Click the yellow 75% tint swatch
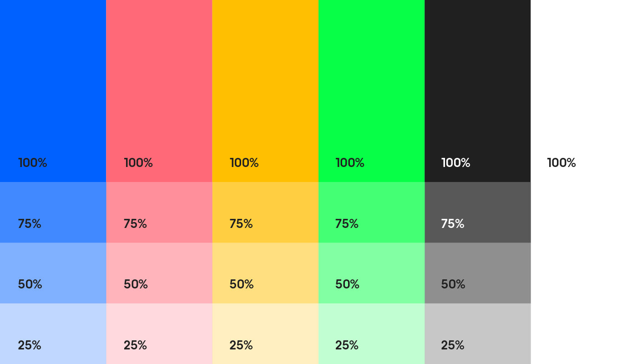 coord(265,212)
